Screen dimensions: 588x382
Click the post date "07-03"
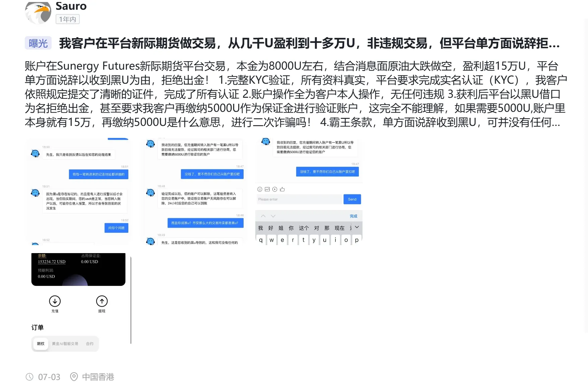point(49,377)
